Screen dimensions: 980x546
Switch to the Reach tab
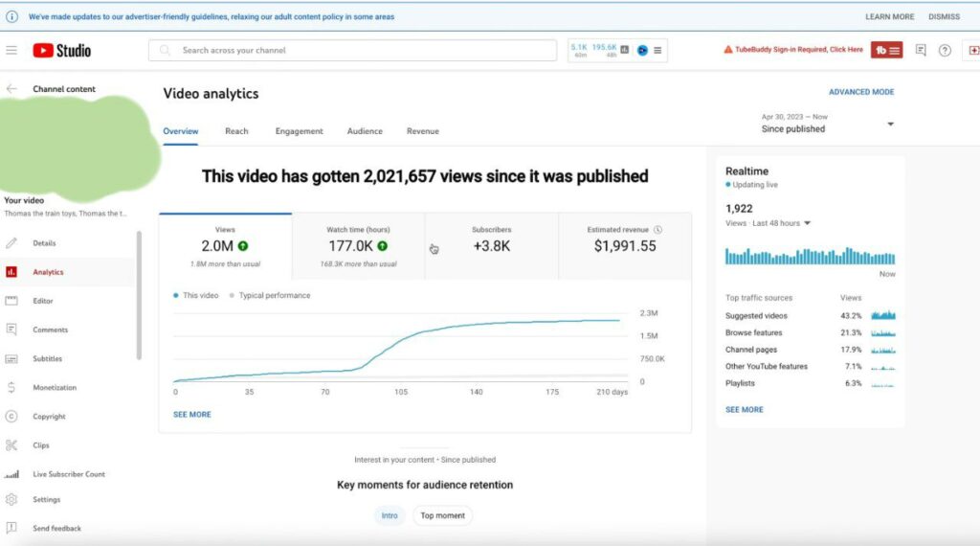point(237,131)
